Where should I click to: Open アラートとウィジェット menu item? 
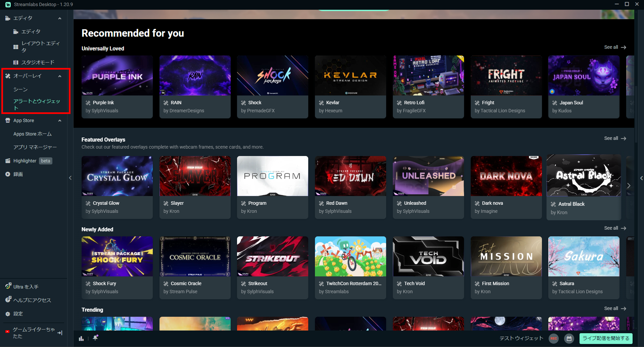37,105
